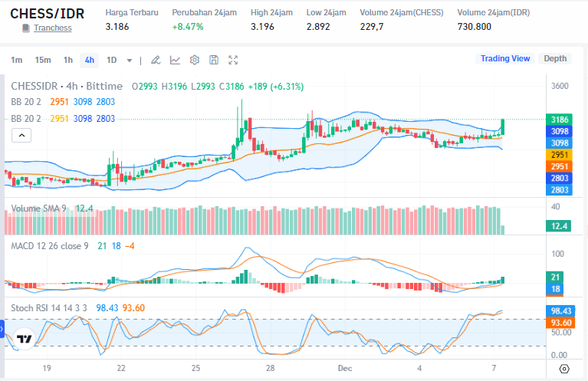Select the 1m interval
This screenshot has height=381, width=588.
click(17, 60)
